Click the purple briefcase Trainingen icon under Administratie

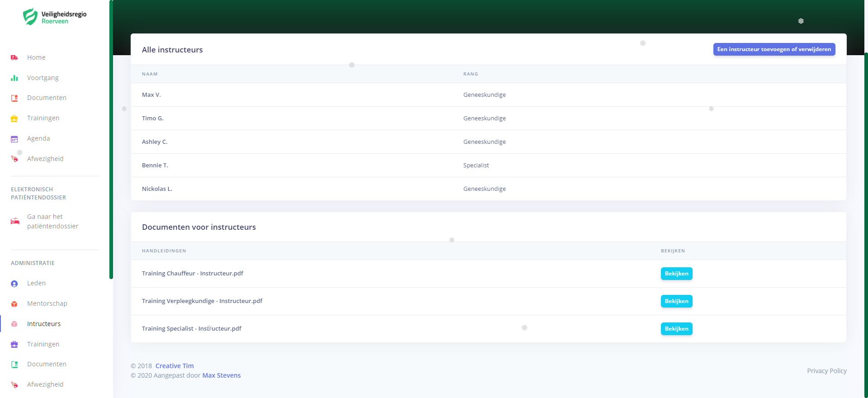coord(14,344)
